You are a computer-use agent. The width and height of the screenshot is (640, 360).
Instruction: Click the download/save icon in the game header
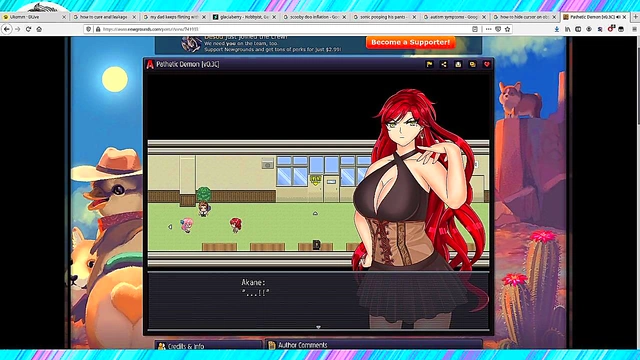[x=458, y=64]
